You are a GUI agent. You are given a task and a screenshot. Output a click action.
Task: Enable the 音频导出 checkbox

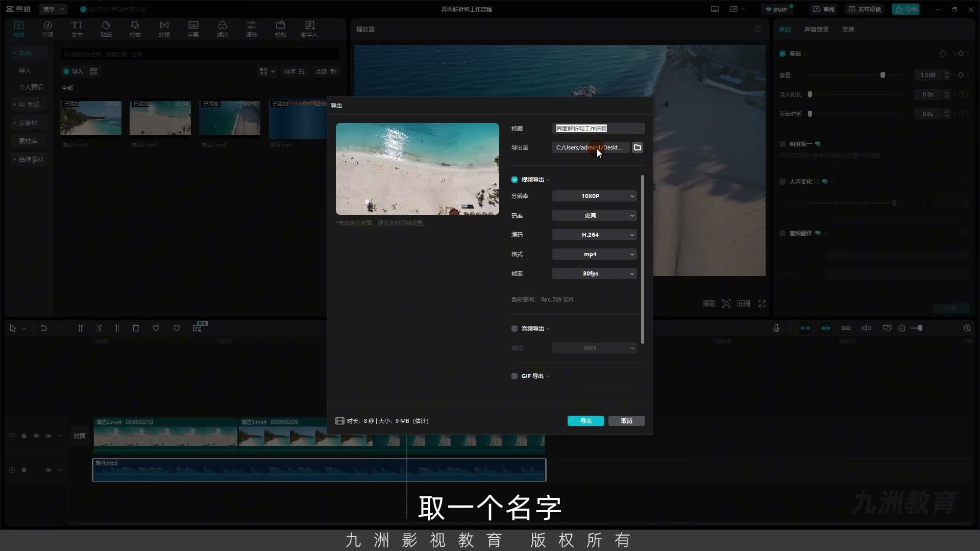[514, 329]
